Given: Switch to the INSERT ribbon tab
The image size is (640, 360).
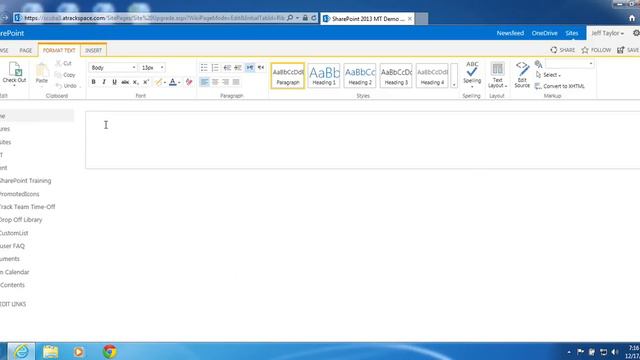Looking at the screenshot, I should (x=93, y=50).
